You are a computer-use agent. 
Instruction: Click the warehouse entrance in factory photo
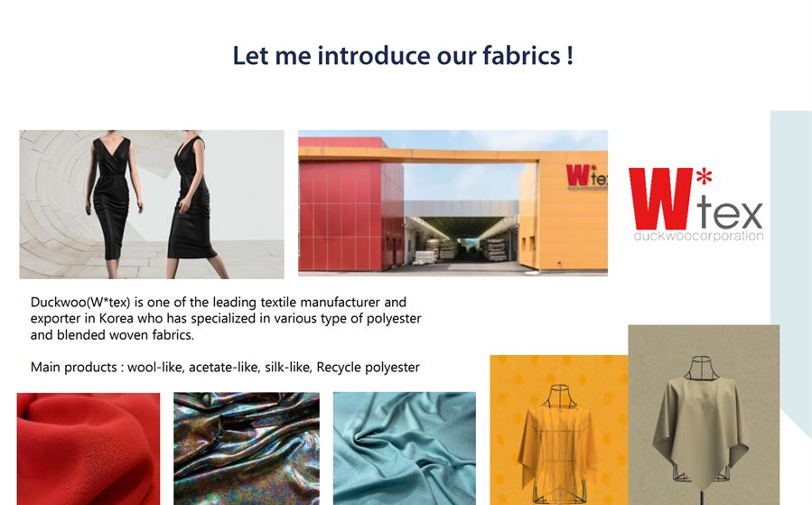coord(461,240)
